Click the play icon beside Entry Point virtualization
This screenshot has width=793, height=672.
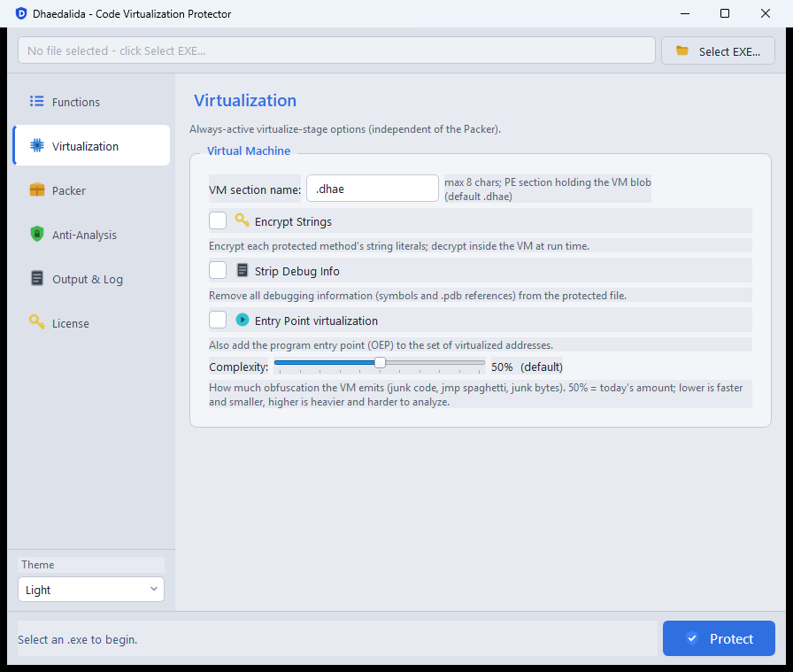coord(243,320)
